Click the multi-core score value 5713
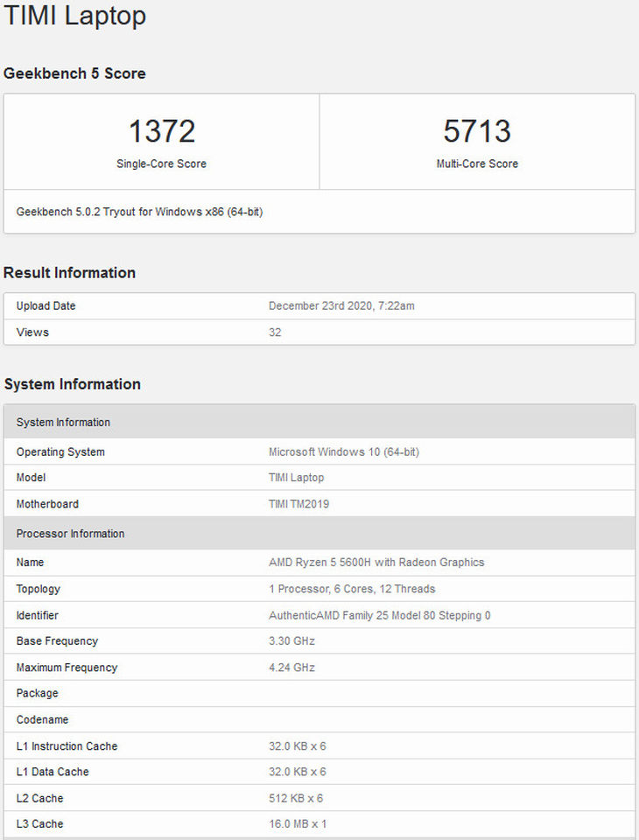Viewport: 639px width, 840px height. coord(477,131)
